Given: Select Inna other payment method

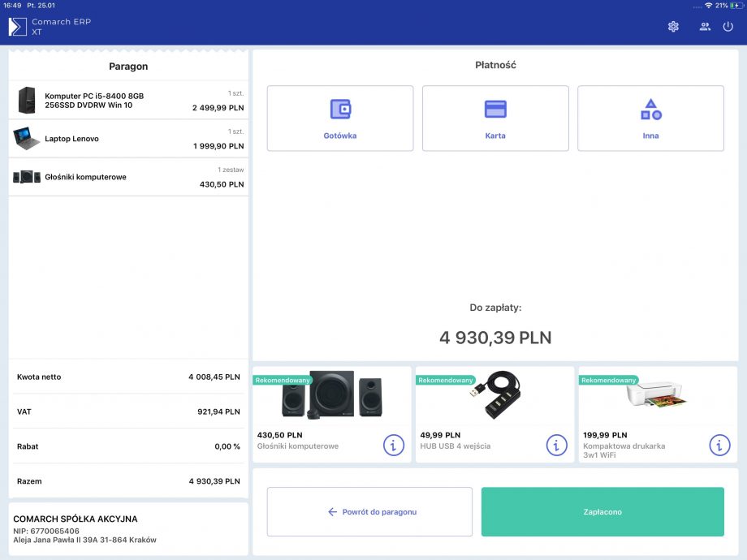Looking at the screenshot, I should [x=650, y=118].
